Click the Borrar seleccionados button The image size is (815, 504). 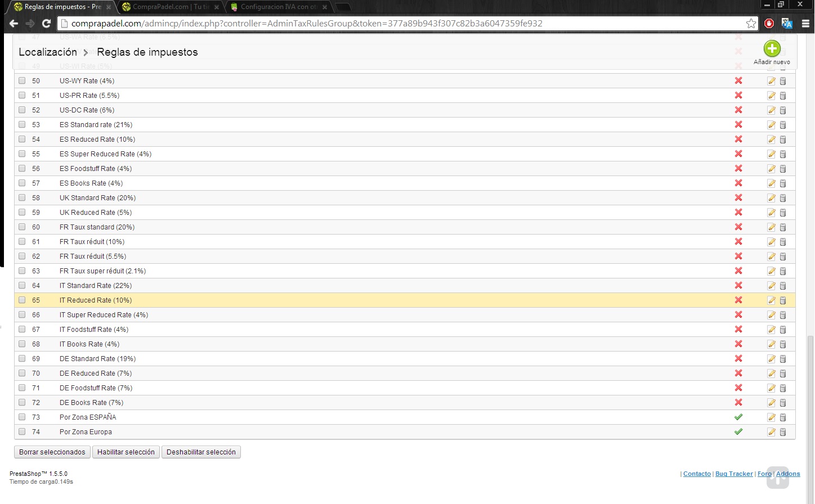click(52, 452)
